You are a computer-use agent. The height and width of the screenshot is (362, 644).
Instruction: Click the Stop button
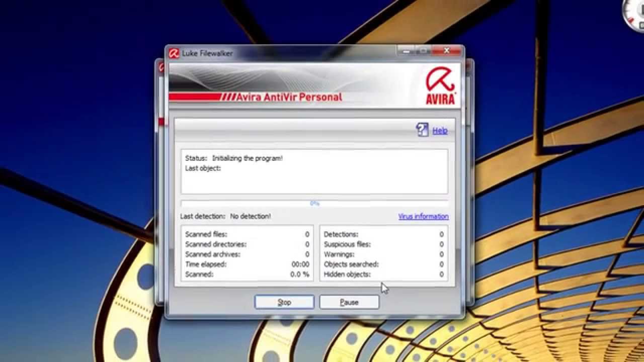[284, 302]
